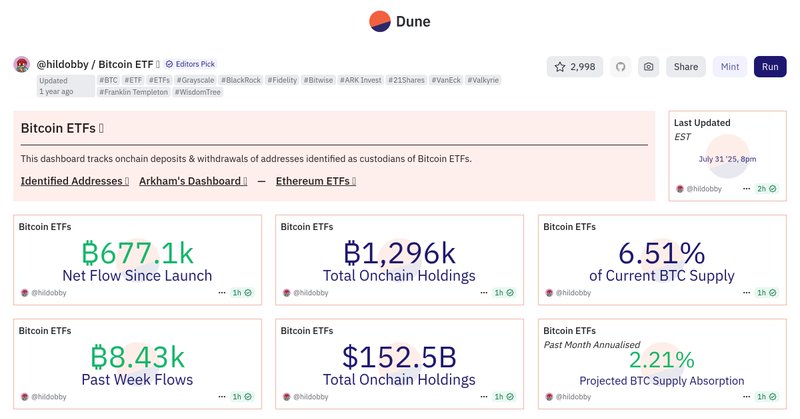Open Arkham's Dashboard link
The height and width of the screenshot is (419, 800).
pos(193,181)
